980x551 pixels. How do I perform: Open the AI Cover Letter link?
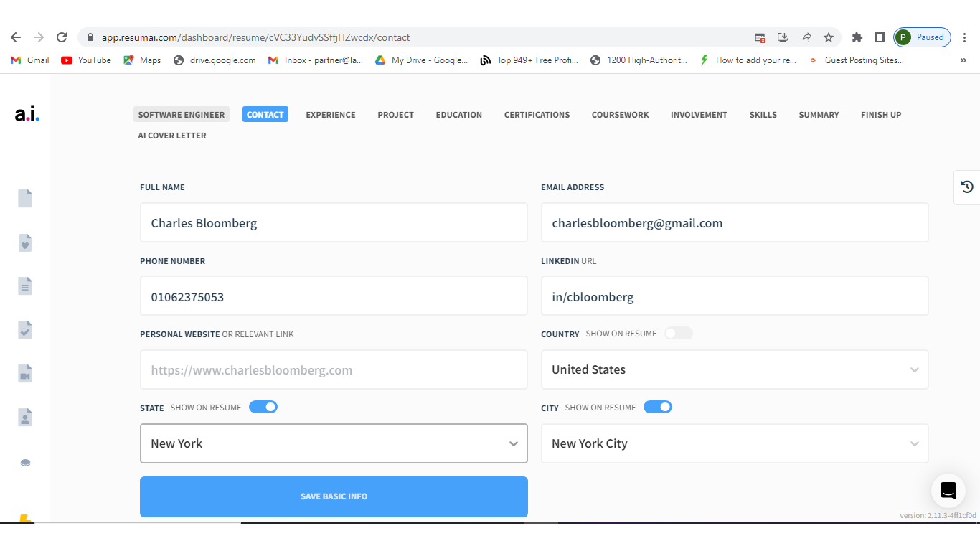pos(172,136)
